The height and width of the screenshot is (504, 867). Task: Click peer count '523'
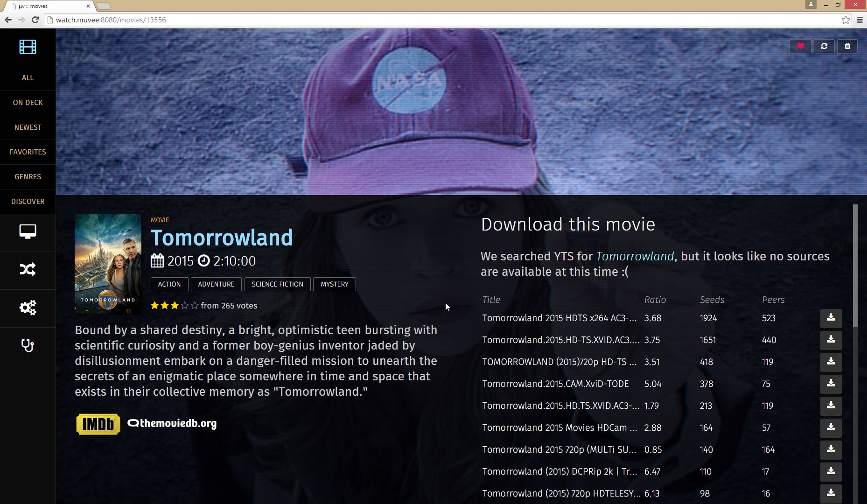pyautogui.click(x=769, y=318)
